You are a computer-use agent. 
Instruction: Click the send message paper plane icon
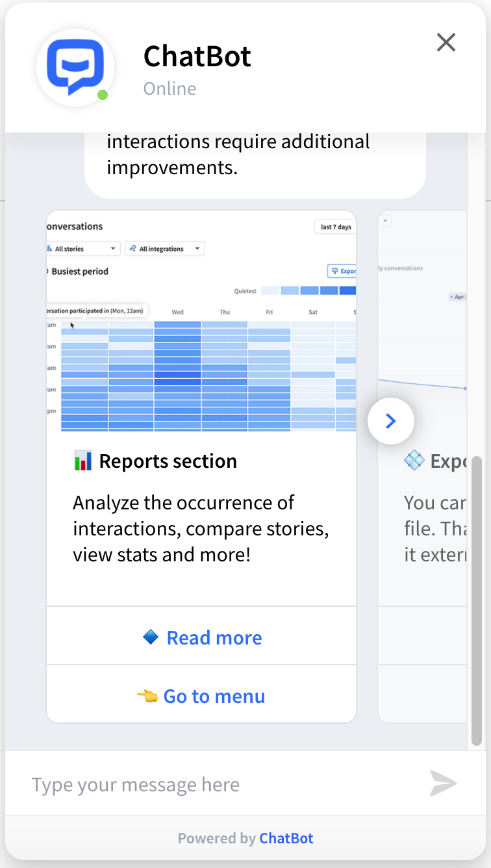443,784
